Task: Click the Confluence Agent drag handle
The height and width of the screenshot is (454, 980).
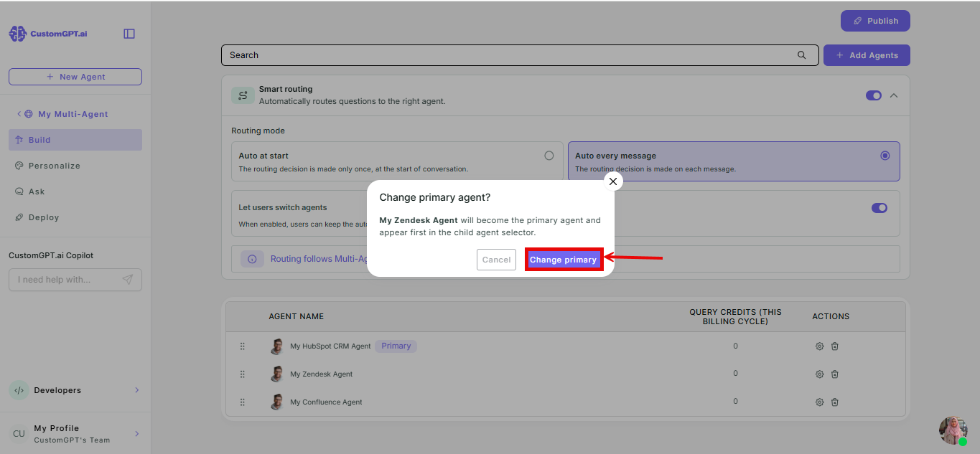Action: [x=243, y=402]
